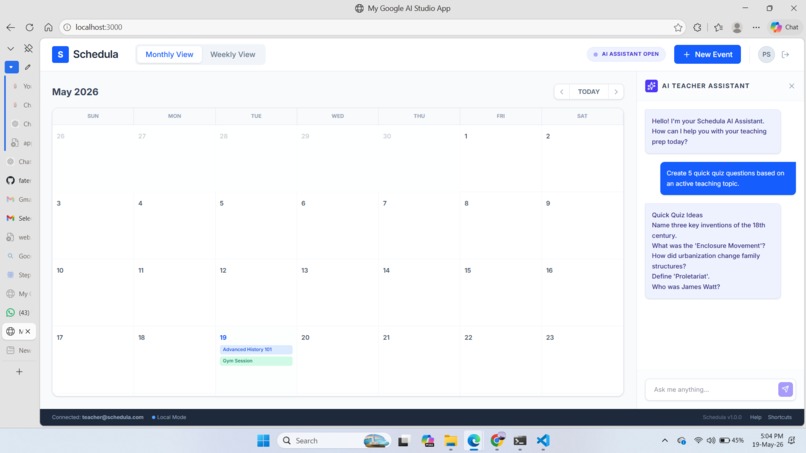Open the Gym Session event

click(x=256, y=361)
